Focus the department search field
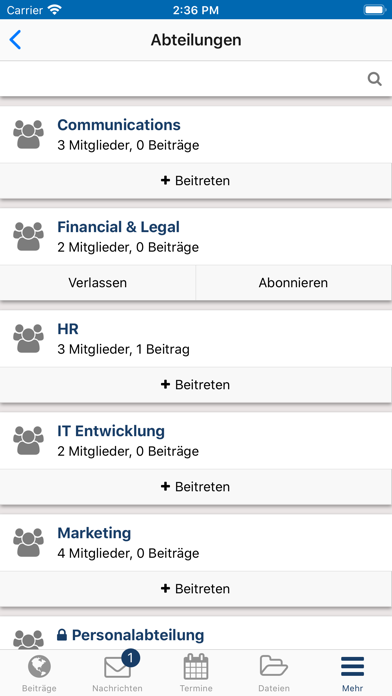Viewport: 392px width, 696px height. pyautogui.click(x=196, y=79)
